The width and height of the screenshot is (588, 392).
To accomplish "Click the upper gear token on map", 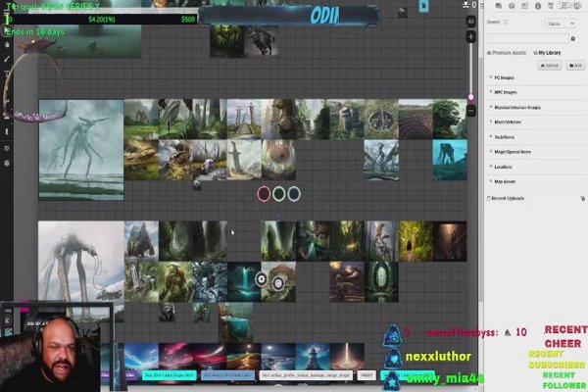I will point(262,279).
